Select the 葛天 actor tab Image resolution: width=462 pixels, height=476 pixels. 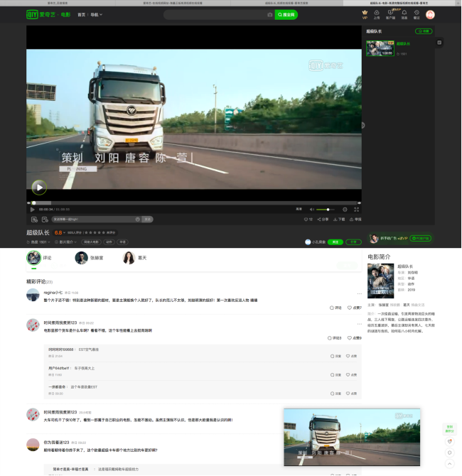pyautogui.click(x=134, y=258)
